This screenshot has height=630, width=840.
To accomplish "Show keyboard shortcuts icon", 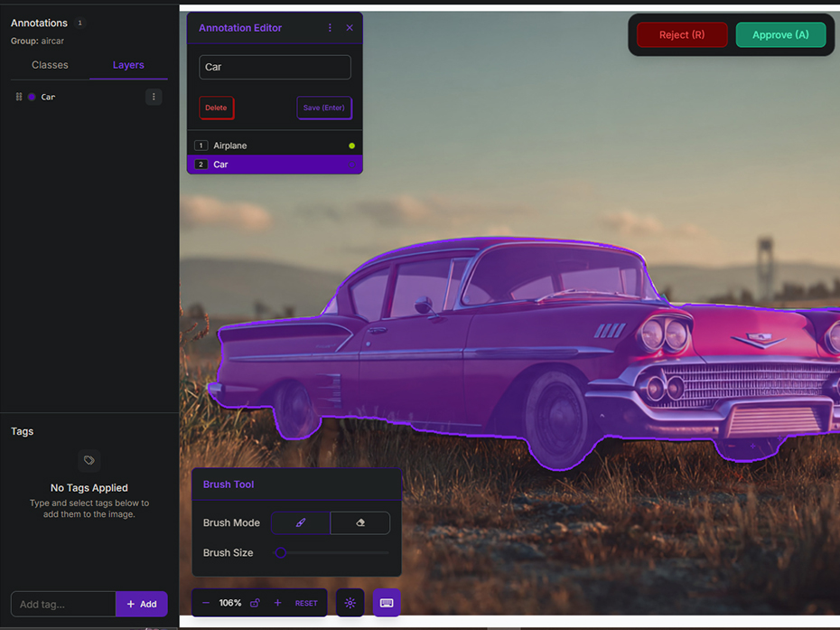I will pyautogui.click(x=387, y=603).
